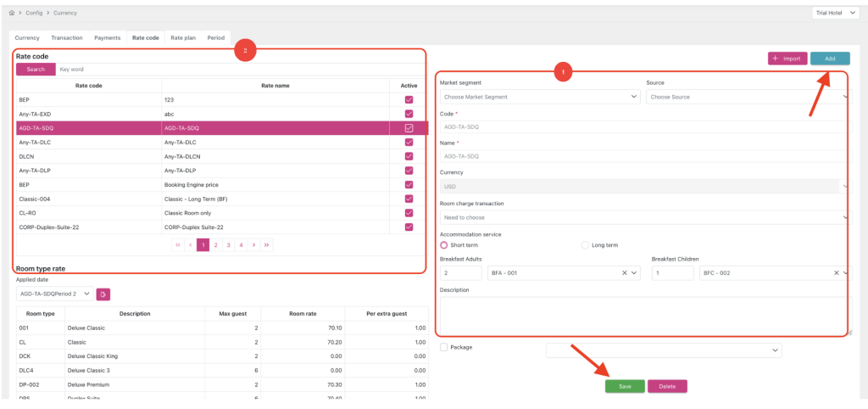Go to previous pagination page arrow
Viewport: 868px width, 409px height.
coord(191,244)
